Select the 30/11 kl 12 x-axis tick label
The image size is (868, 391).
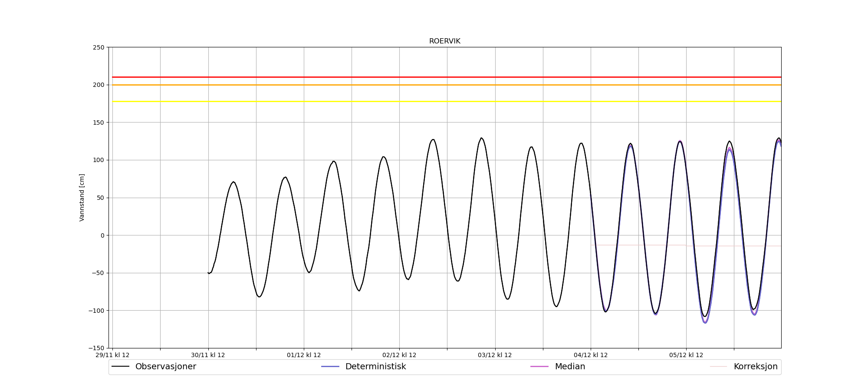click(208, 355)
